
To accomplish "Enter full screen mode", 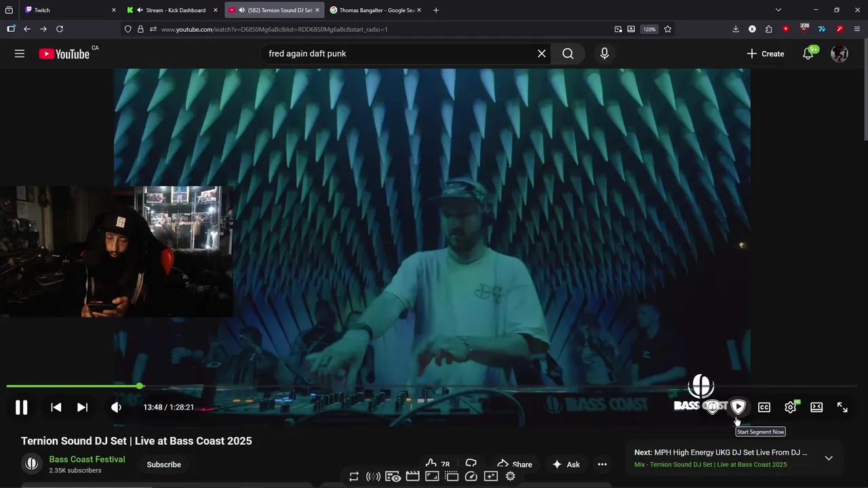I will click(842, 407).
